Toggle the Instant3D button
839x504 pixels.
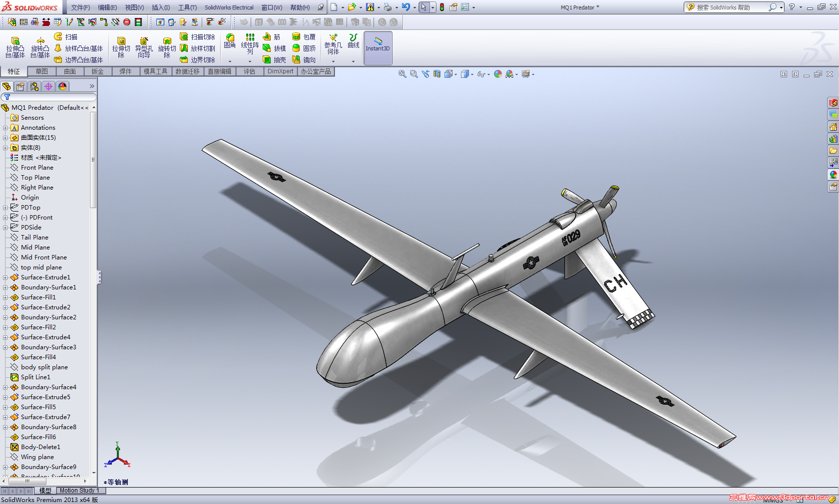tap(378, 48)
